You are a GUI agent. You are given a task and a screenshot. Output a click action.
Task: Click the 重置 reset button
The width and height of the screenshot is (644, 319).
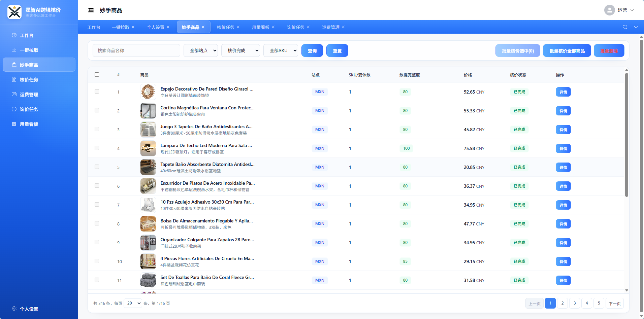pyautogui.click(x=337, y=50)
